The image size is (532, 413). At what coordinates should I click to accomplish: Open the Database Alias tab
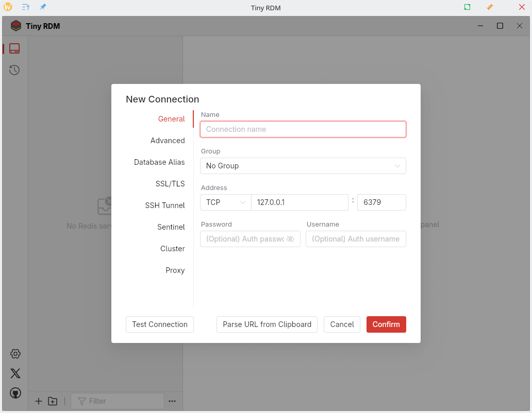coord(159,162)
